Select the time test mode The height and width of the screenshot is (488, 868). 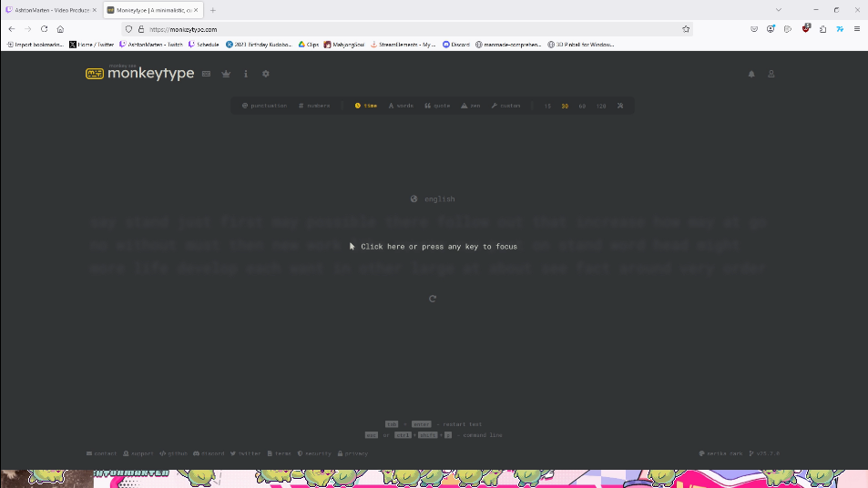pyautogui.click(x=366, y=106)
